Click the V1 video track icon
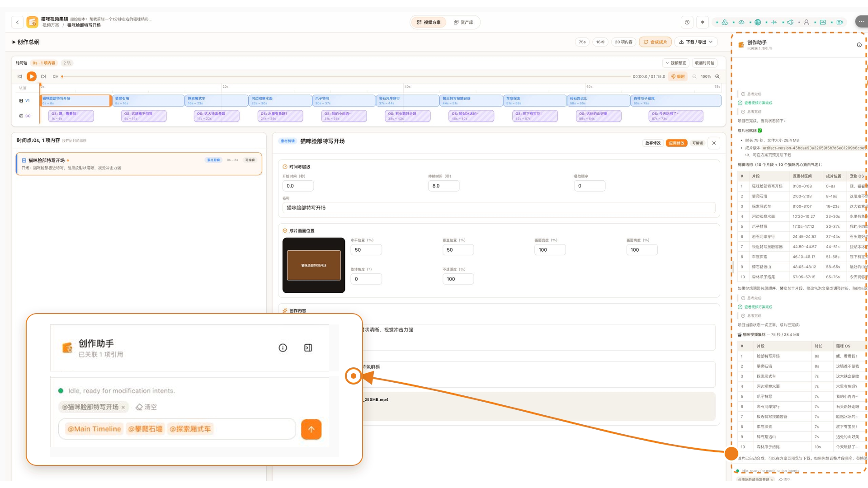The height and width of the screenshot is (488, 868). click(21, 100)
